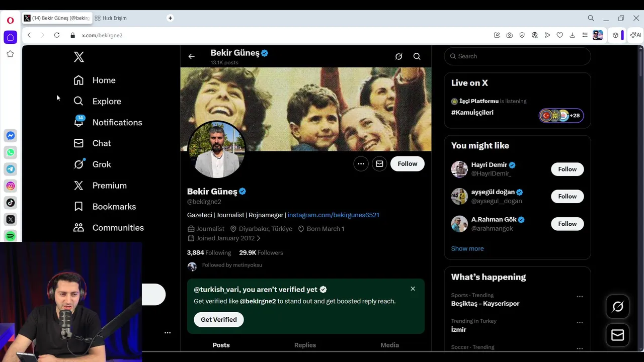644x362 pixels.
Task: Open the Easy setup sliders icon
Action: click(585, 35)
